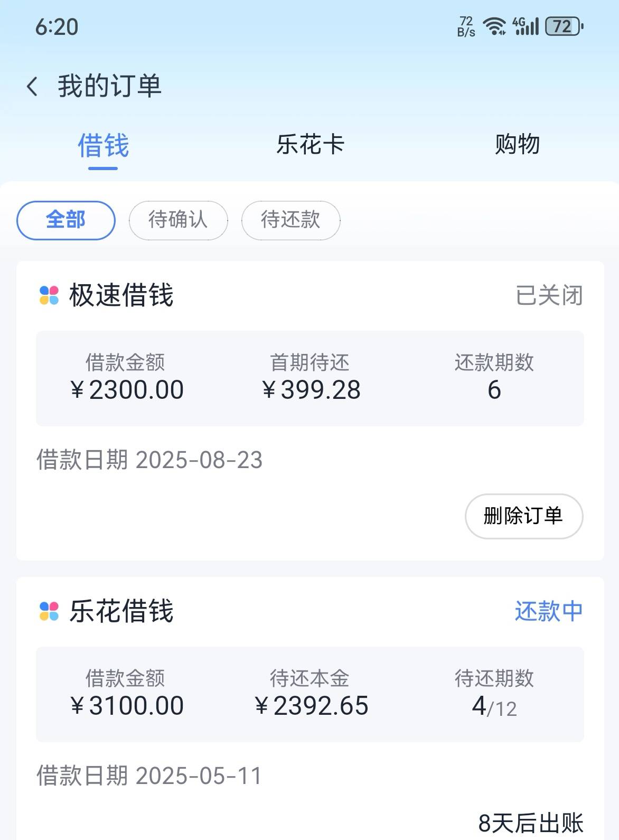Tap the network speed B/s indicator

(x=466, y=26)
